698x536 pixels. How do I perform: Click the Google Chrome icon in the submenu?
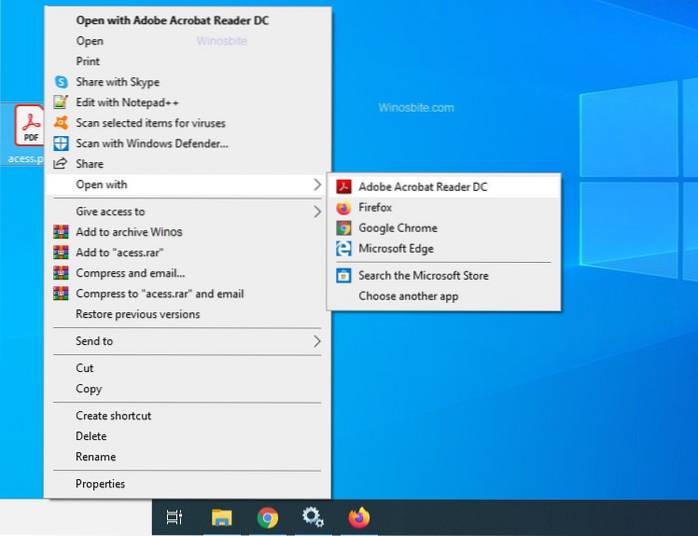click(343, 228)
